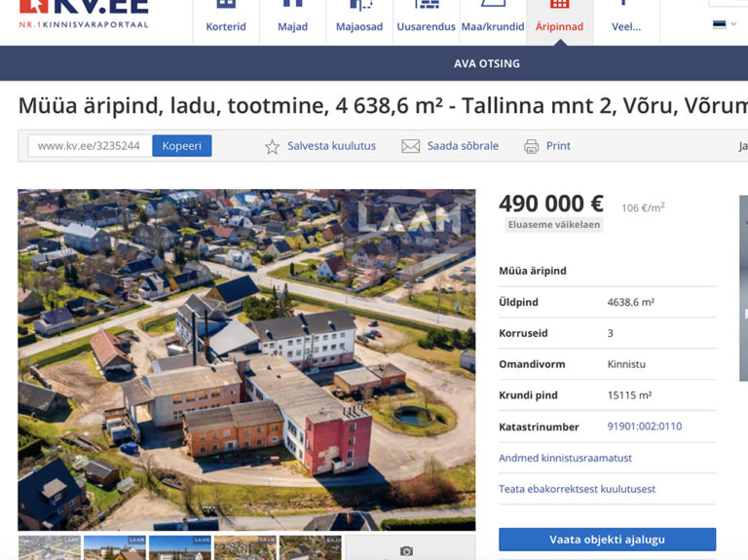The image size is (748, 560).
Task: Switch to the Majad category tab
Action: click(x=292, y=21)
